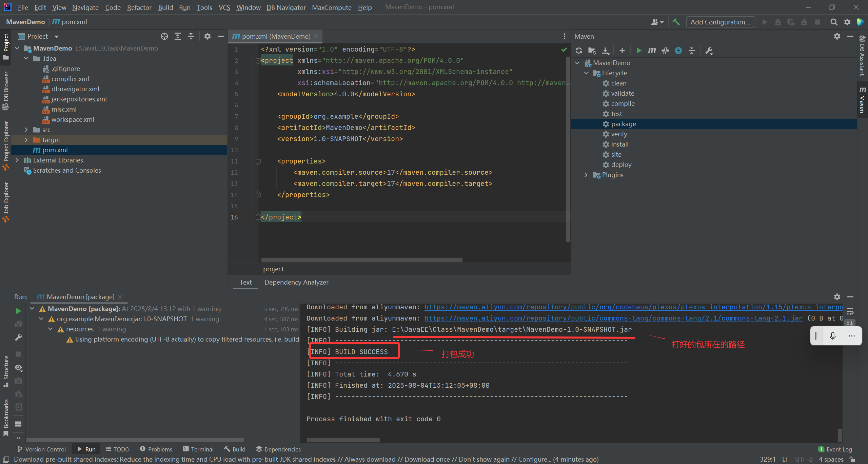Open Project view mode dropdown
The image size is (868, 464).
(x=57, y=37)
